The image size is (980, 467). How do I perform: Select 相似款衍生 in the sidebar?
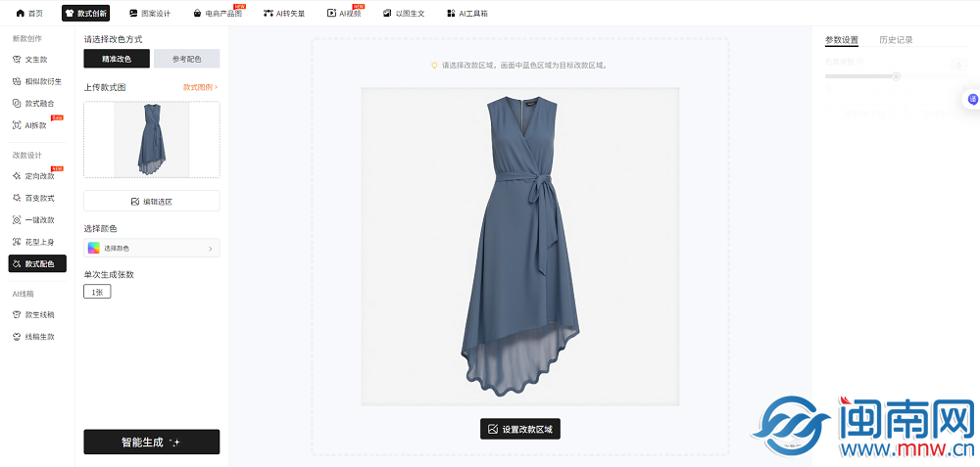[x=42, y=81]
